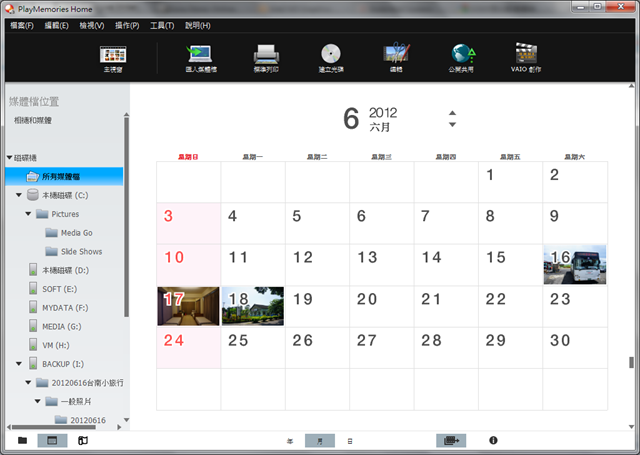
Task: Collapse the Pictures folder node
Action: coord(28,214)
